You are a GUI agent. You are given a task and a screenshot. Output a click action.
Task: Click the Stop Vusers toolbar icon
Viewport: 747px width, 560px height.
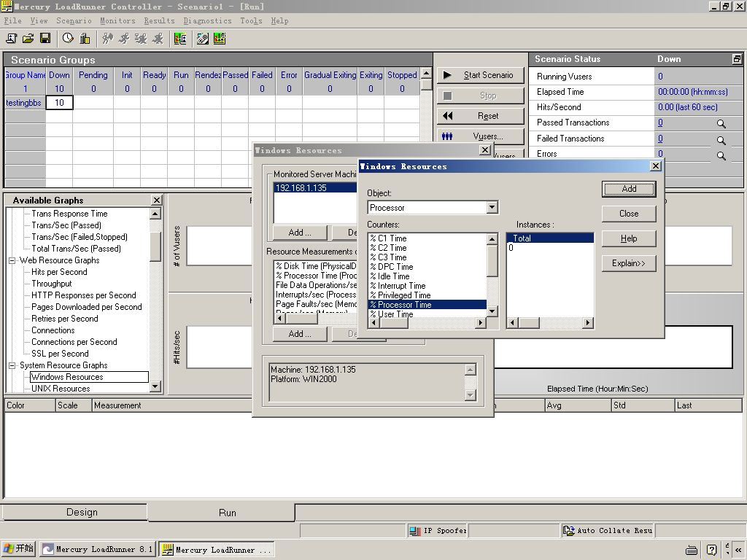point(158,39)
